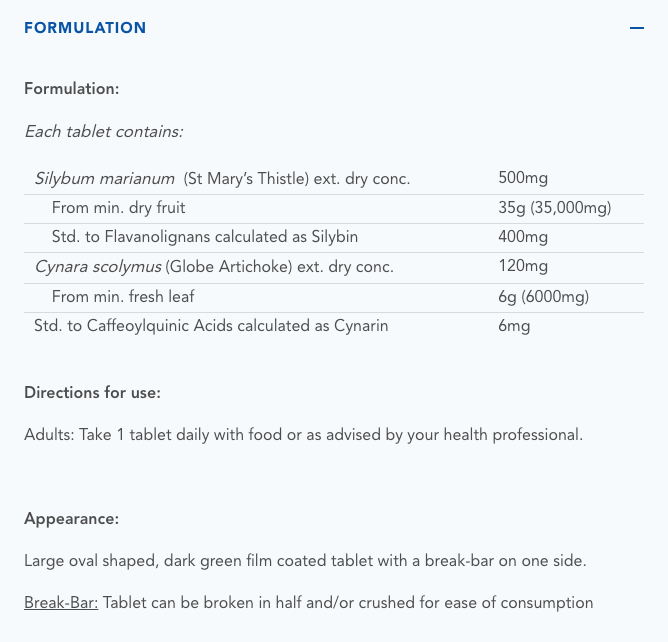Click the Flavanolignans calculated as Silybin row
This screenshot has width=668, height=642.
(205, 237)
